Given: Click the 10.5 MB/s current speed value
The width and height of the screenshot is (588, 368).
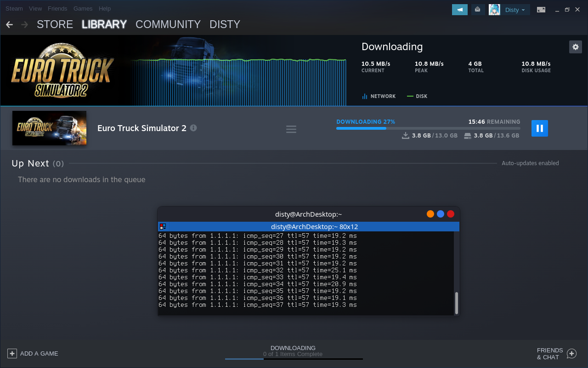Looking at the screenshot, I should point(376,63).
